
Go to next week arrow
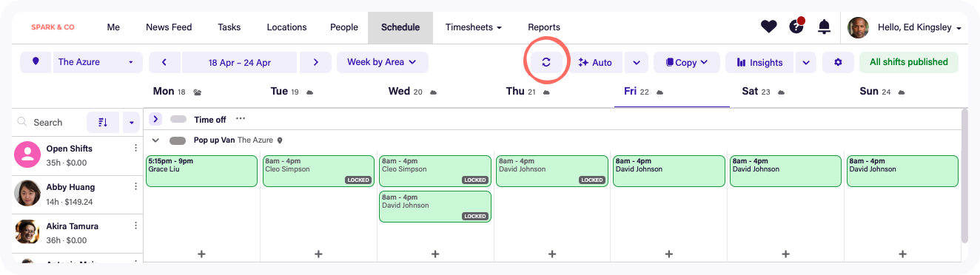pyautogui.click(x=316, y=62)
